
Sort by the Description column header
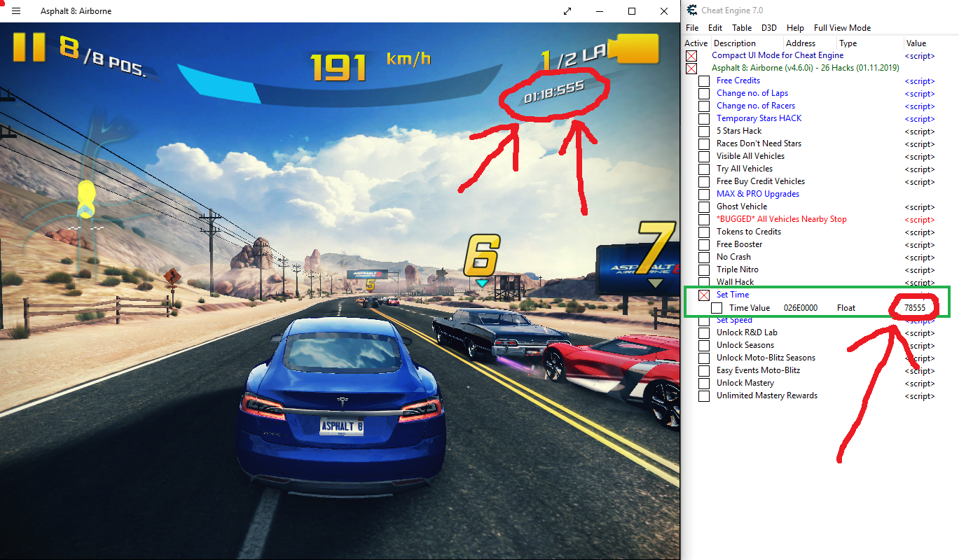tap(734, 43)
